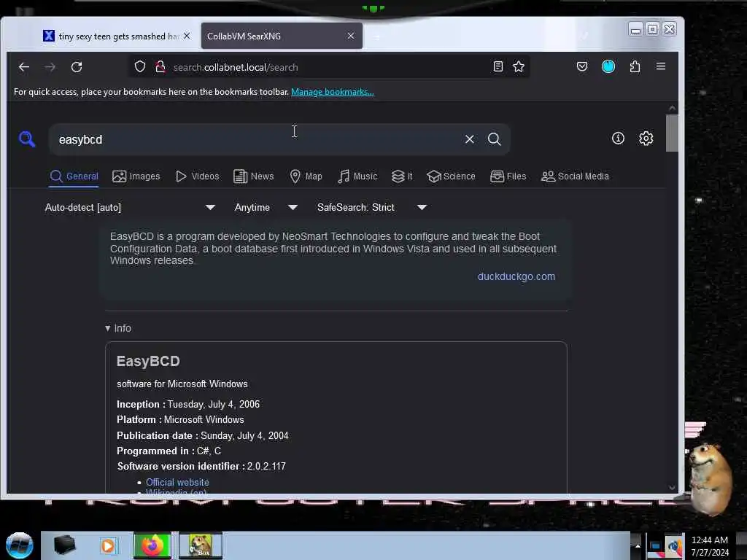This screenshot has height=560, width=747.
Task: Switch to Music category
Action: point(357,176)
